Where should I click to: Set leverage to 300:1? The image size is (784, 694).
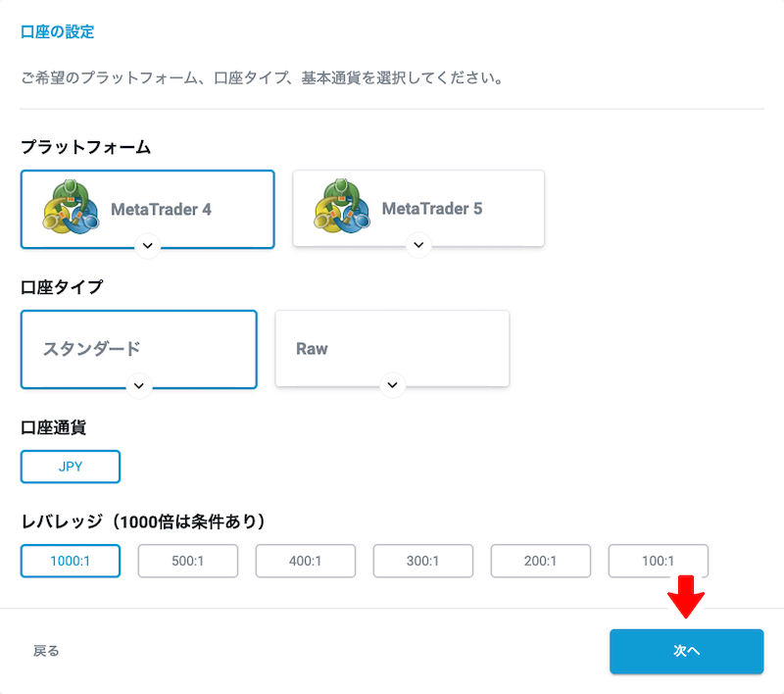(x=423, y=561)
